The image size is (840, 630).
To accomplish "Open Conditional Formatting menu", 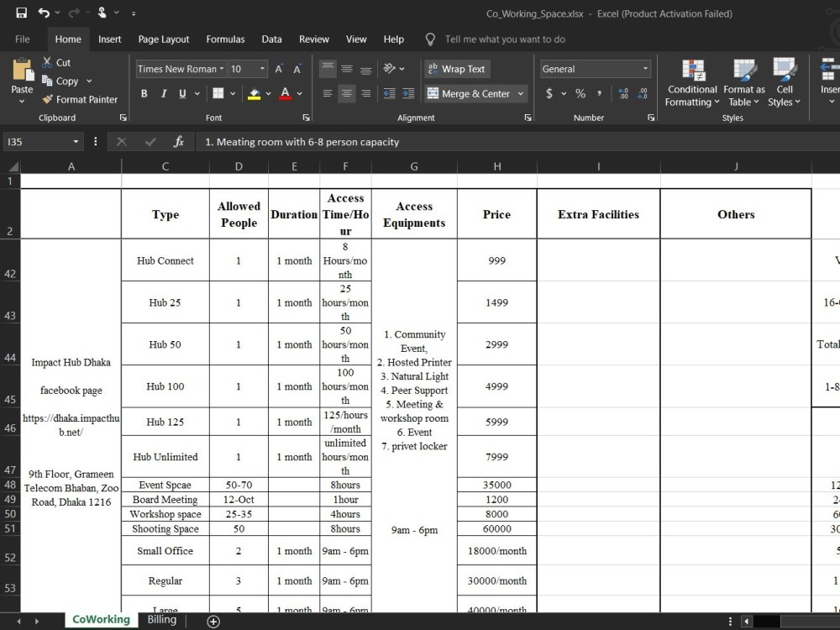I will point(692,82).
